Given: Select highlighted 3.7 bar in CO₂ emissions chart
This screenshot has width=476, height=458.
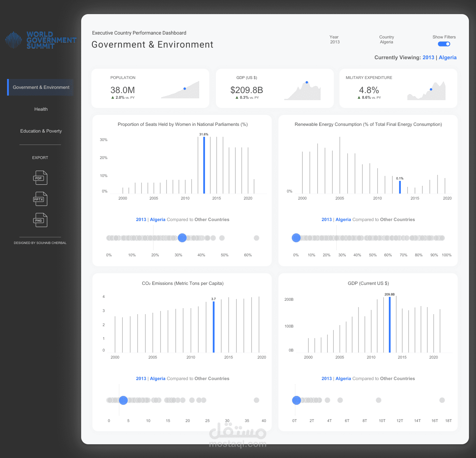Looking at the screenshot, I should (213, 327).
